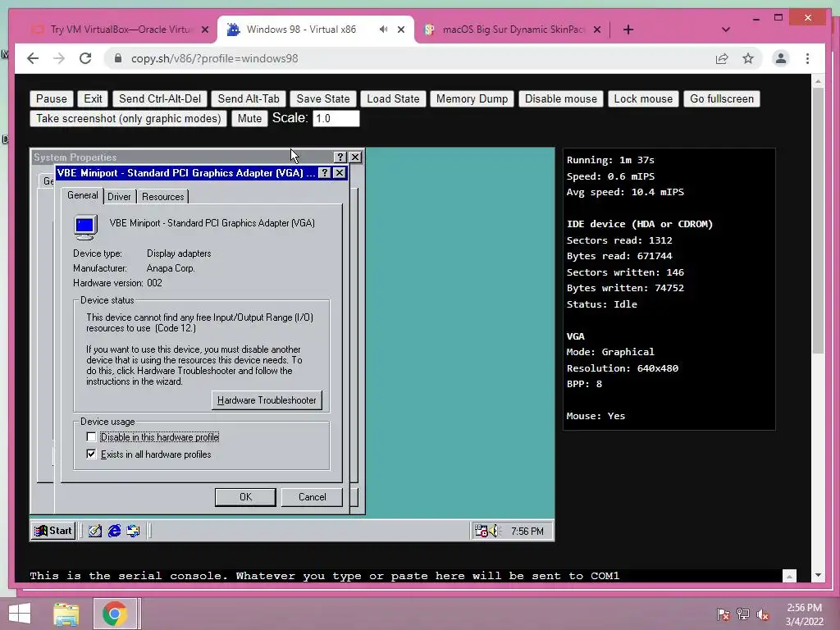Click the emulator Exit button
840x630 pixels.
pos(93,98)
